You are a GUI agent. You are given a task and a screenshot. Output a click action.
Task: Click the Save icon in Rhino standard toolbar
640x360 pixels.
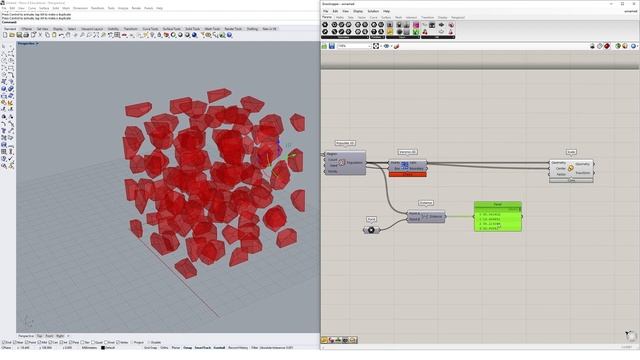pyautogui.click(x=19, y=35)
